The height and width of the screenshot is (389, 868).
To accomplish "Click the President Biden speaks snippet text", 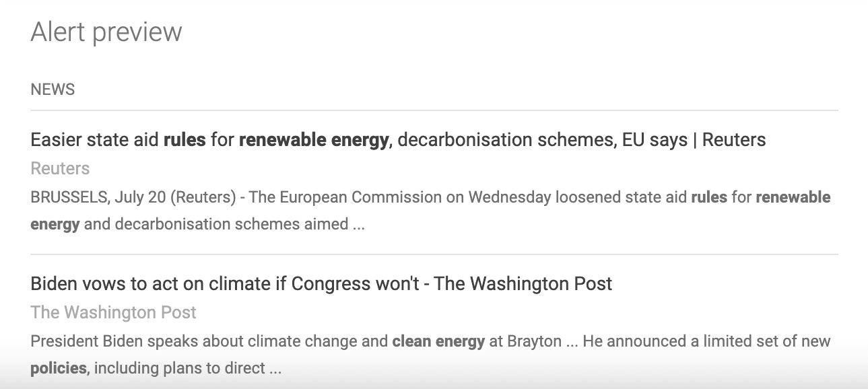I will pos(430,355).
